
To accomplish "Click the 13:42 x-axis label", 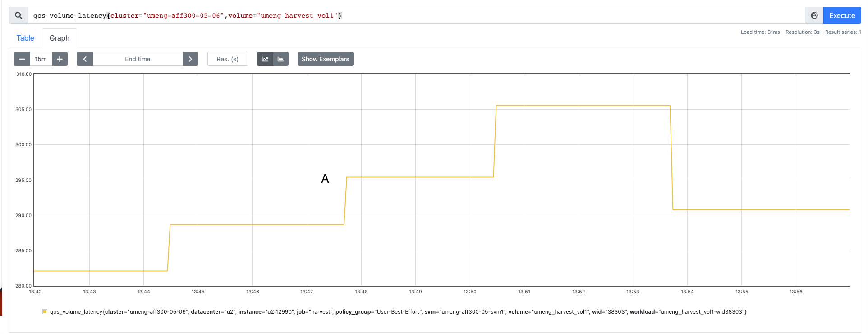I will pos(35,292).
